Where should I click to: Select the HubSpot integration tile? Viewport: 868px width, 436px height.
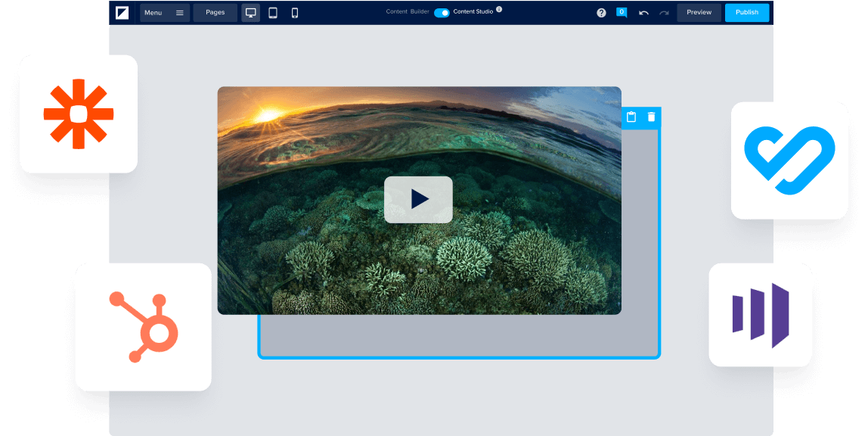[x=143, y=327]
